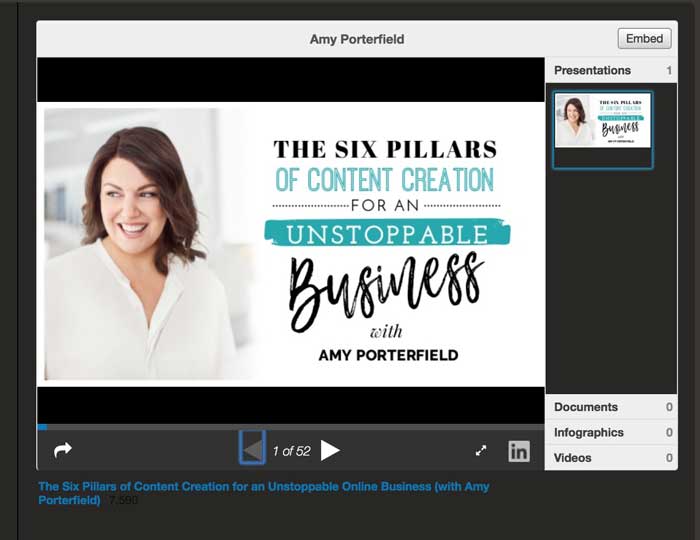Click the Embed button
The image size is (700, 540).
click(x=645, y=39)
